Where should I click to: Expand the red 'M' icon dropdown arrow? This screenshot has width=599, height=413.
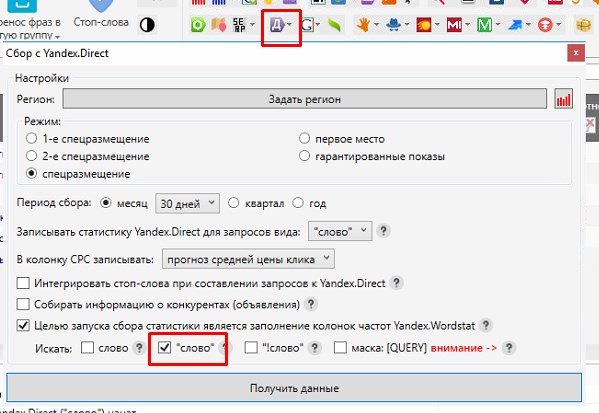468,24
